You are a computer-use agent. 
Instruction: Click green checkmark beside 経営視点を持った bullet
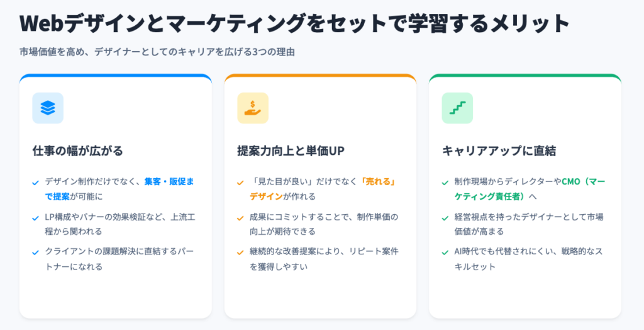click(445, 218)
